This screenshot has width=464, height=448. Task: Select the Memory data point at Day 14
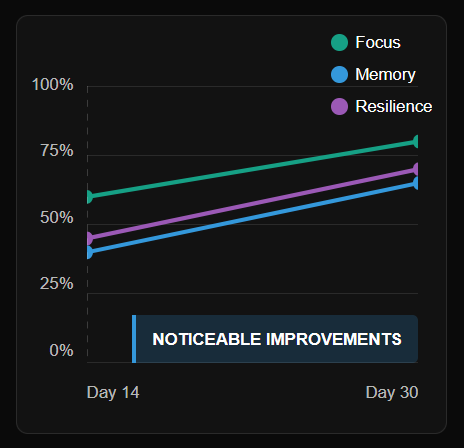[89, 252]
